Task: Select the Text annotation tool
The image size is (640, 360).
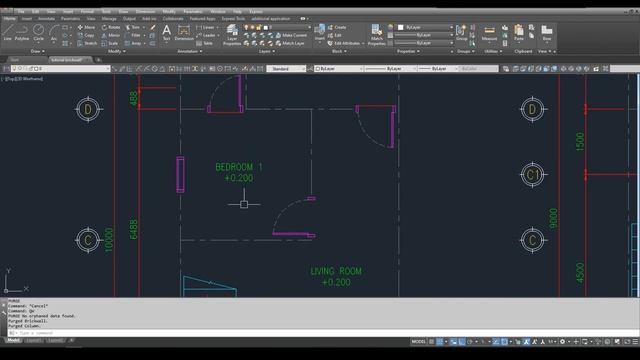Action: [167, 32]
